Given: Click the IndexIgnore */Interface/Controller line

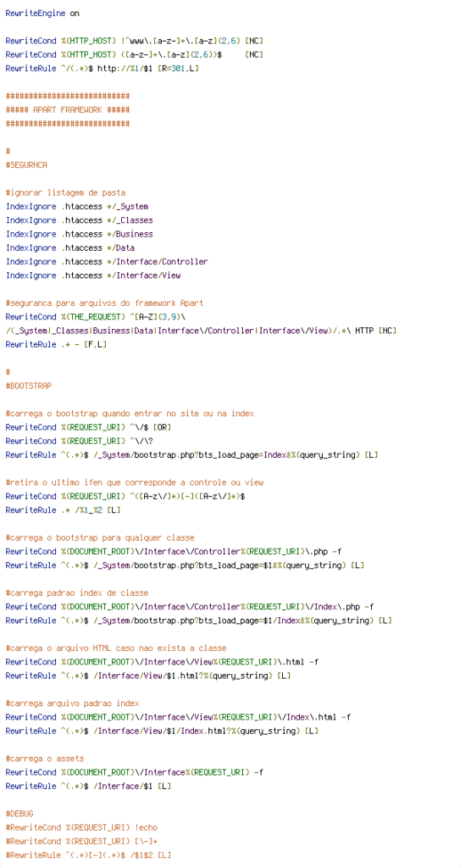Looking at the screenshot, I should [107, 262].
